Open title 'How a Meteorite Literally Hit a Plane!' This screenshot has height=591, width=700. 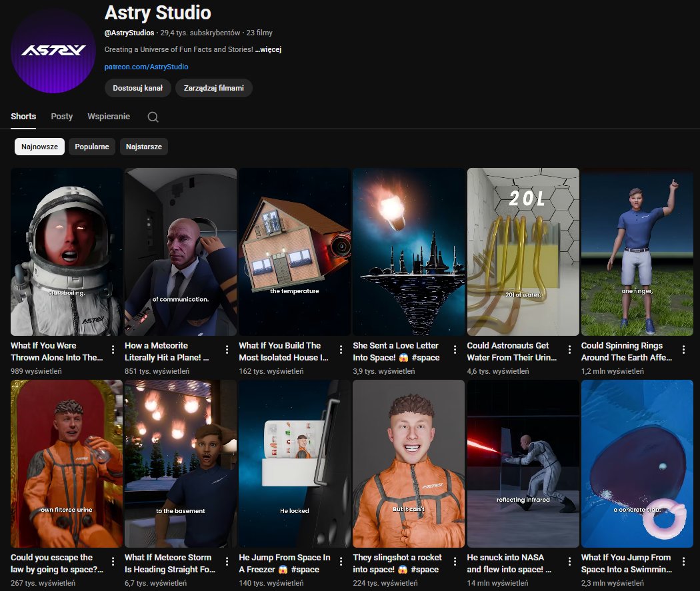click(x=167, y=352)
